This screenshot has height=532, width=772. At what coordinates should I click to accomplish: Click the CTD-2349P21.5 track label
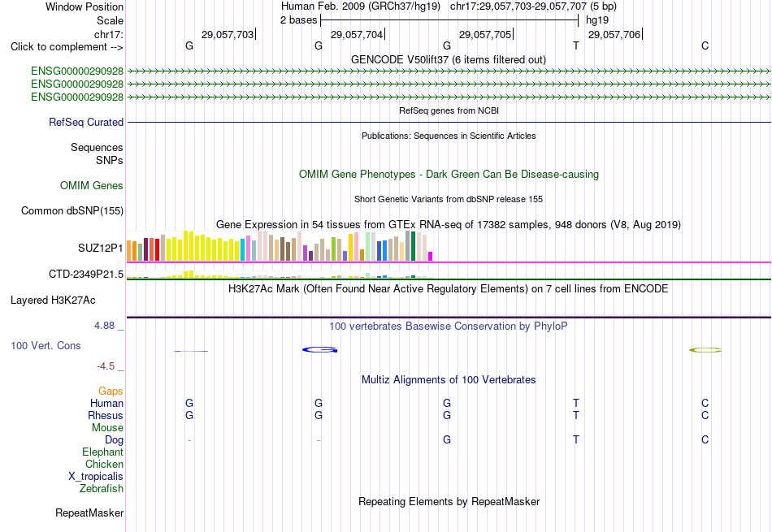point(86,274)
